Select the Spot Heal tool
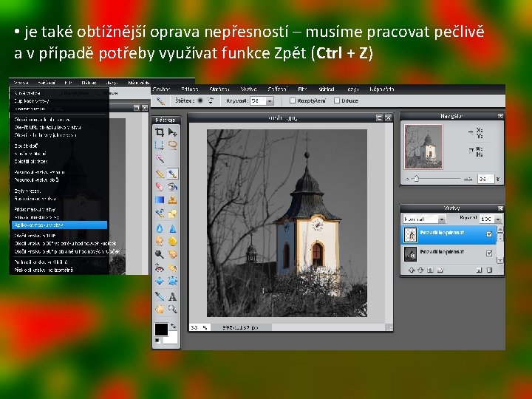The image size is (532, 399). (173, 268)
